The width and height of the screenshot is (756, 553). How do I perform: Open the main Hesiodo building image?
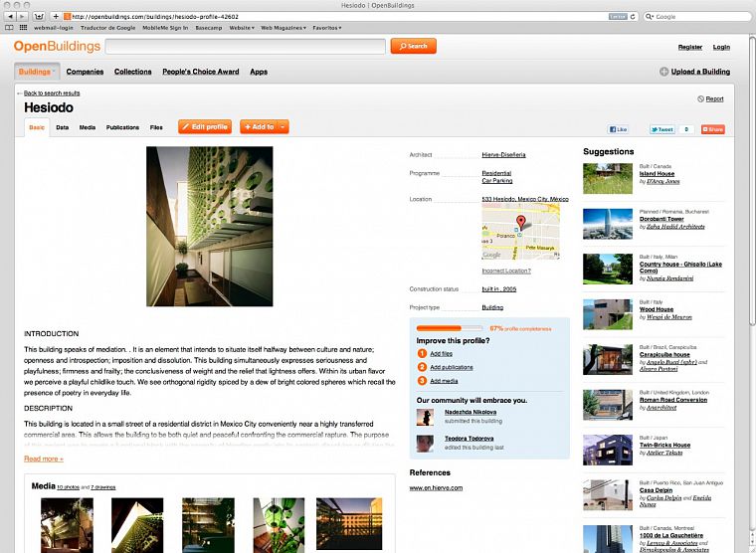click(210, 226)
